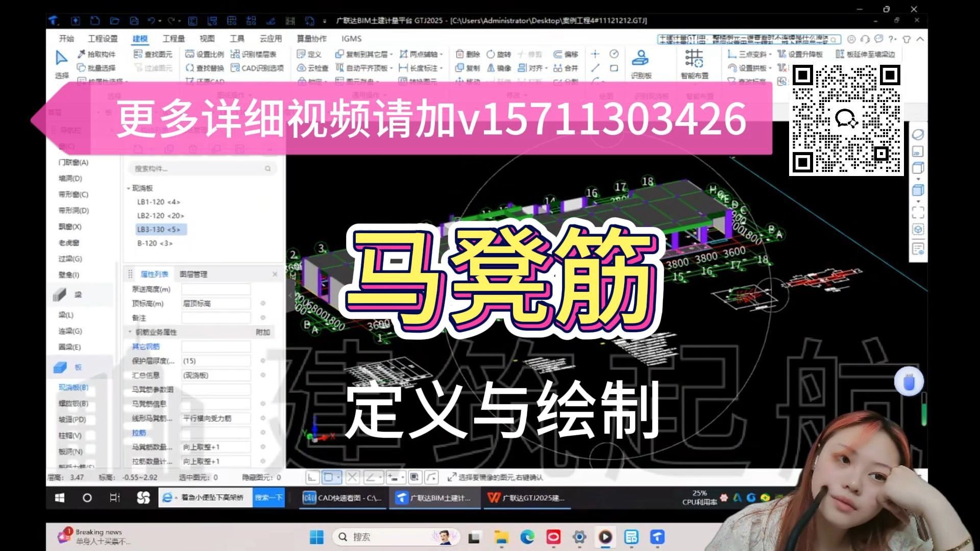Toggle the circle beside 拉筋数量计算 property
Screen dimensions: 980x551
point(263,461)
